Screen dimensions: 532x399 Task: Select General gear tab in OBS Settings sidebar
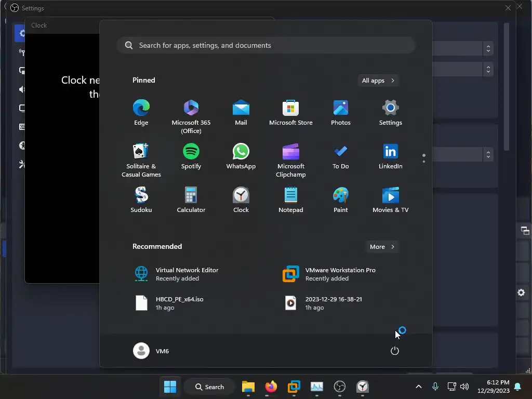[21, 33]
